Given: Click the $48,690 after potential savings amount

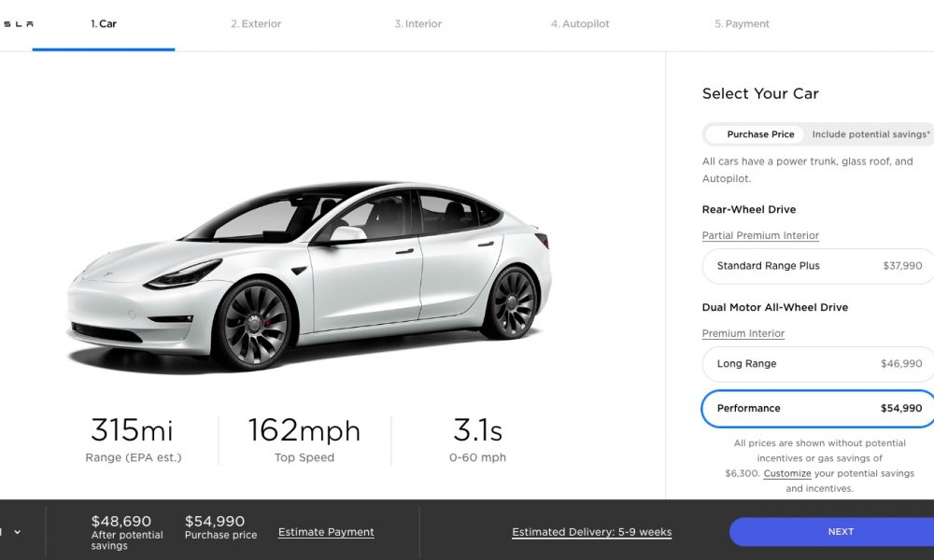Looking at the screenshot, I should coord(121,522).
